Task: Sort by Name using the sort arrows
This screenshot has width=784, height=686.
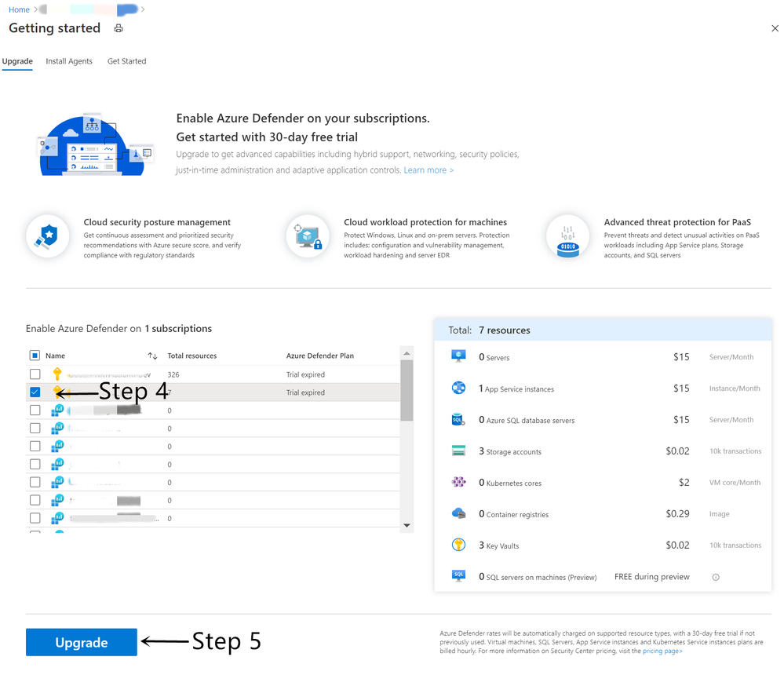Action: pyautogui.click(x=152, y=356)
